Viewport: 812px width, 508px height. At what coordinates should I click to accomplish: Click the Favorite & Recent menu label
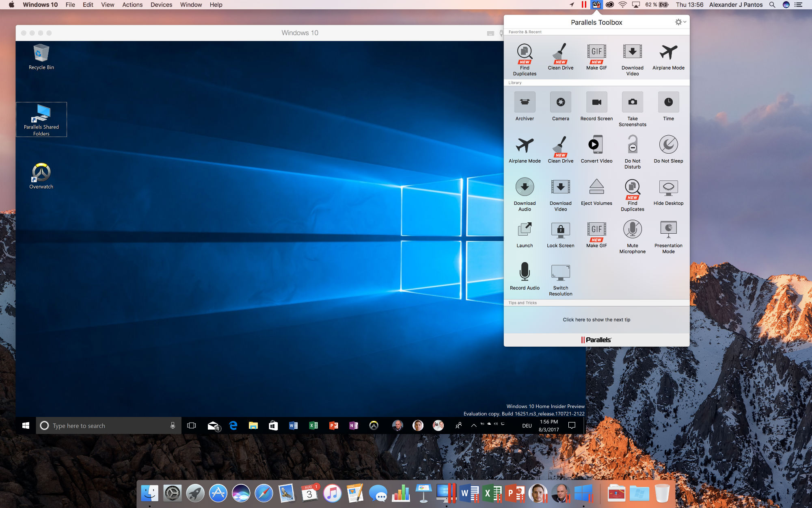point(525,32)
